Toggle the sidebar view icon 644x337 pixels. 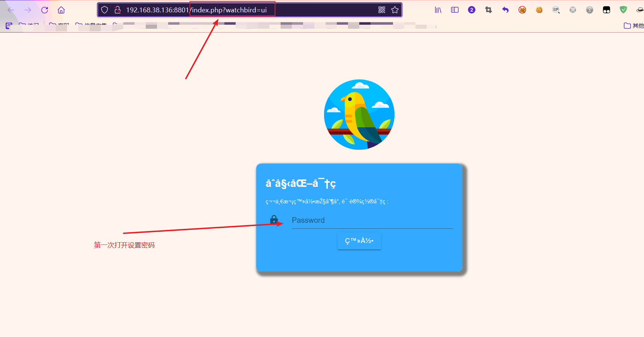[x=455, y=10]
